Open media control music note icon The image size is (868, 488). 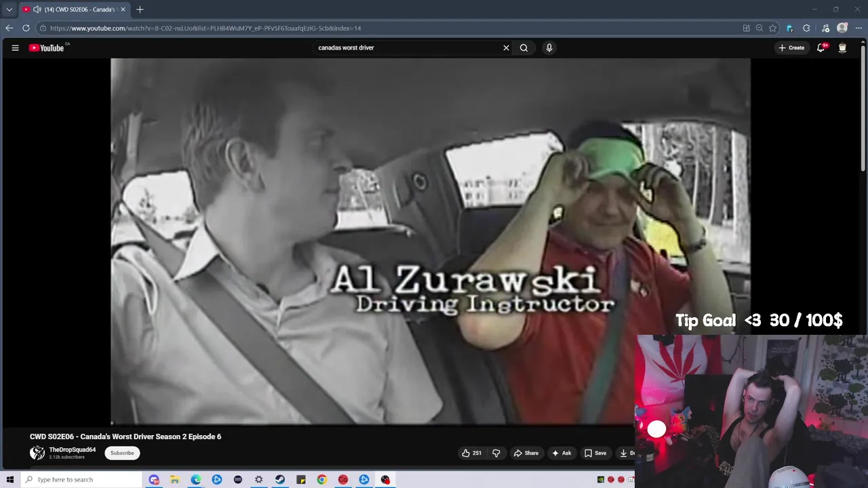click(x=825, y=28)
